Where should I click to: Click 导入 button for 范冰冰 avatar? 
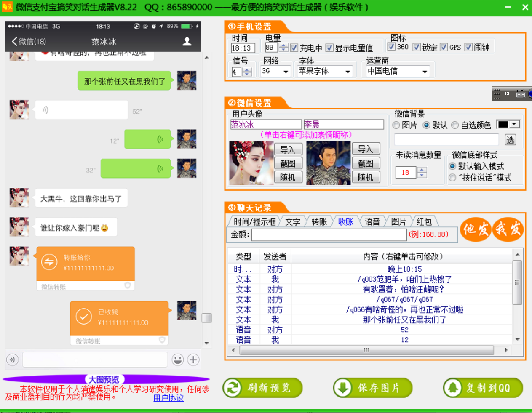(x=288, y=149)
